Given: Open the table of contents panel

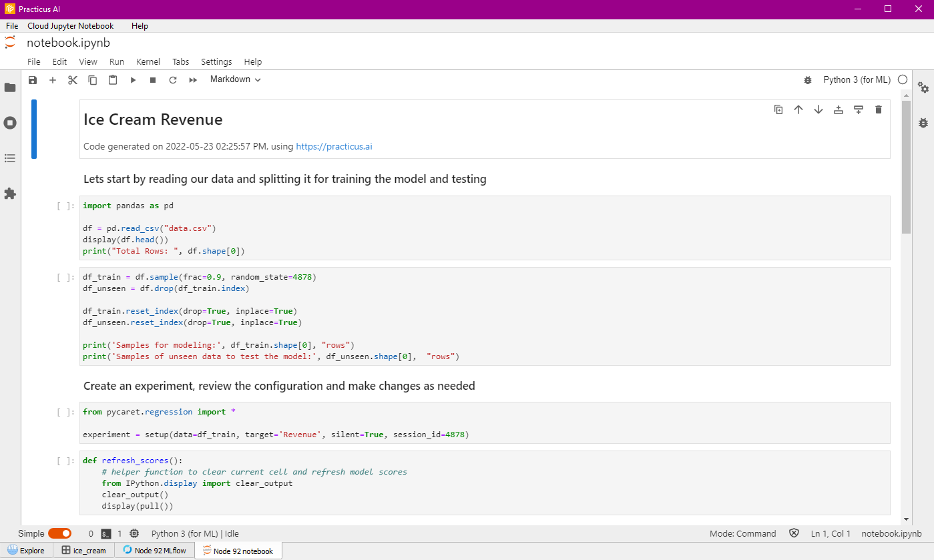Looking at the screenshot, I should (9, 158).
